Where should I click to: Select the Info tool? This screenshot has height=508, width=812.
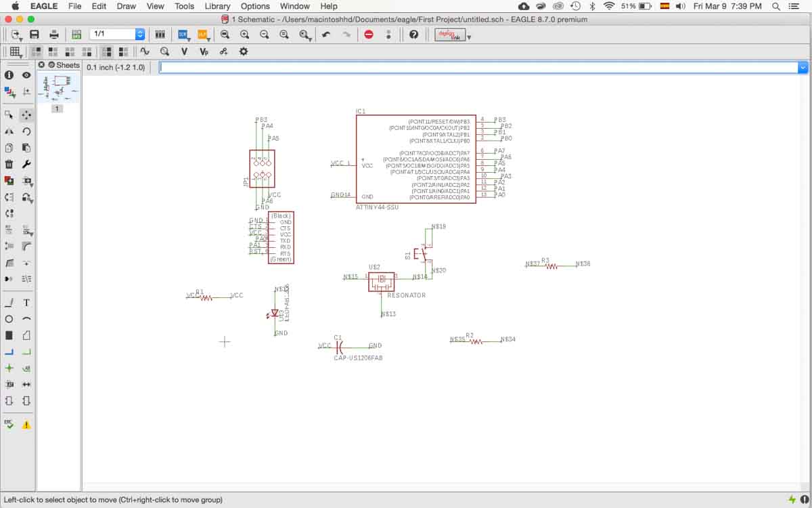pos(9,75)
